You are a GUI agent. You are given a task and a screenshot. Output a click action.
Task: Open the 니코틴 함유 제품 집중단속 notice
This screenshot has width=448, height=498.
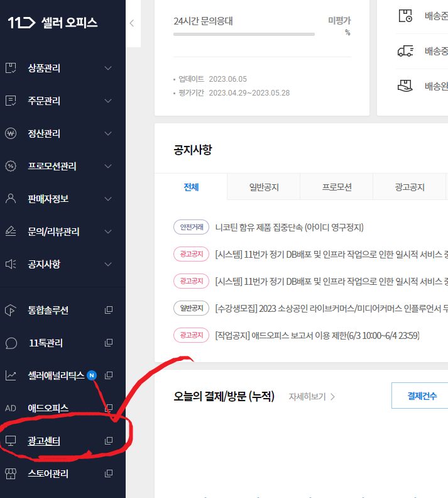290,228
